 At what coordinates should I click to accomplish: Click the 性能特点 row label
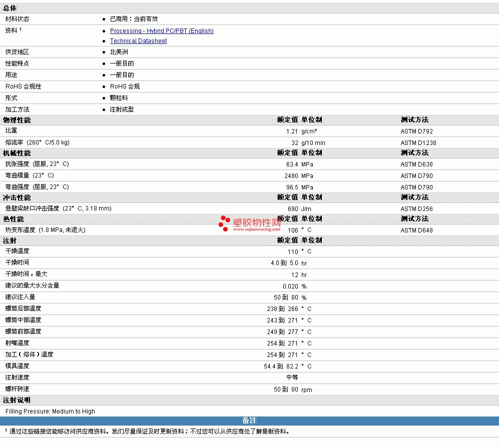click(x=17, y=63)
